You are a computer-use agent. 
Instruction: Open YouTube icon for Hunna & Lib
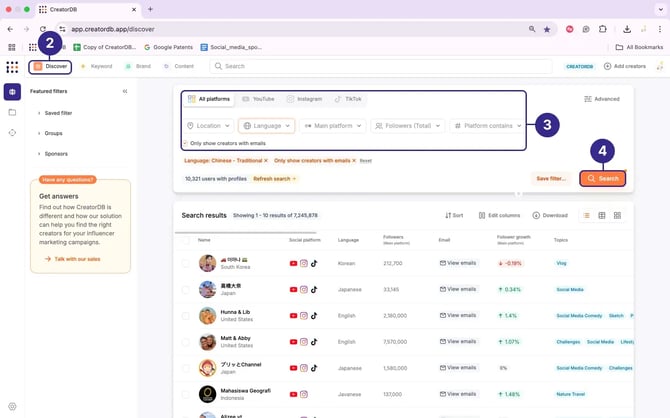click(x=293, y=315)
